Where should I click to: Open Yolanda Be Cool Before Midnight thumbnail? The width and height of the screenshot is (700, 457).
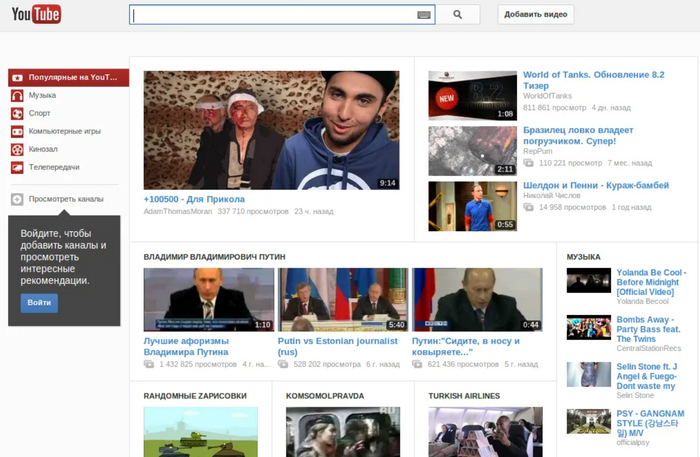[x=589, y=280]
